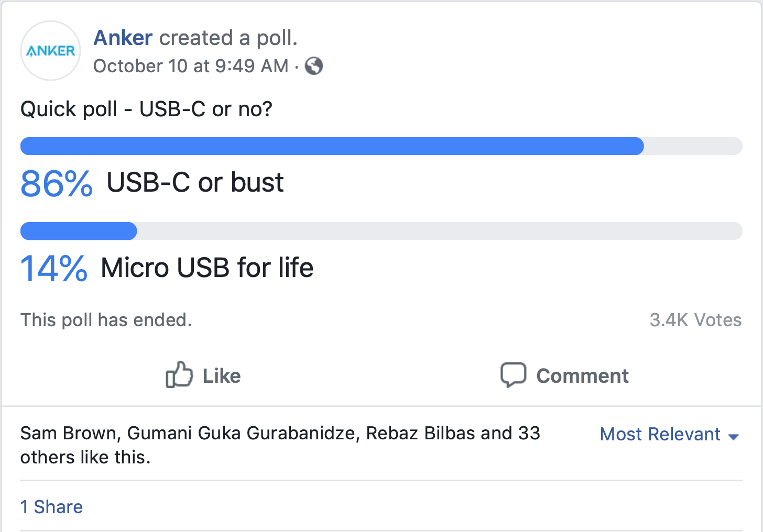Click the Anker profile logo avatar
This screenshot has height=532, width=763.
pyautogui.click(x=50, y=51)
